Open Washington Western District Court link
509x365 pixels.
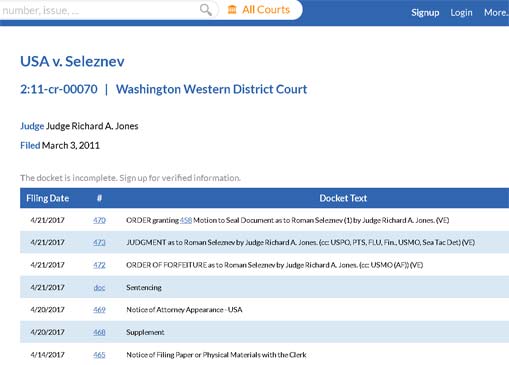[211, 89]
